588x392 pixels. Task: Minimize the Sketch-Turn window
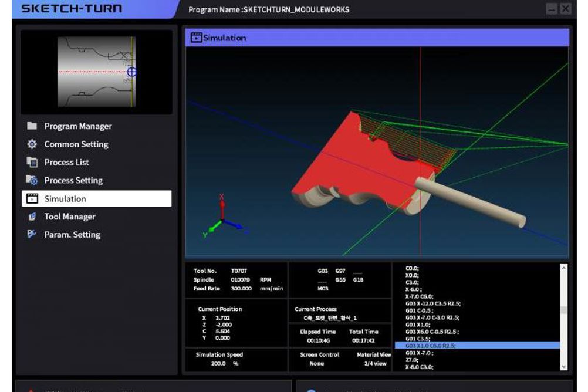click(x=551, y=9)
